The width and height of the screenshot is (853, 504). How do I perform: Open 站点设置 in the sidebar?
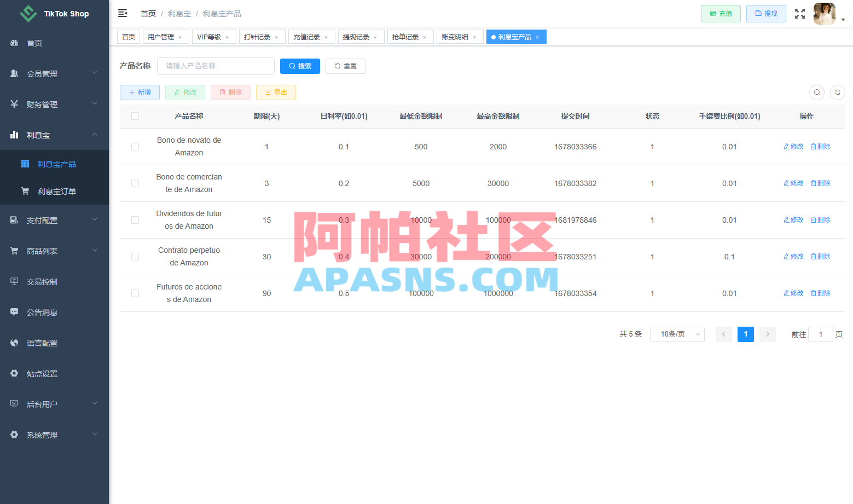point(54,374)
